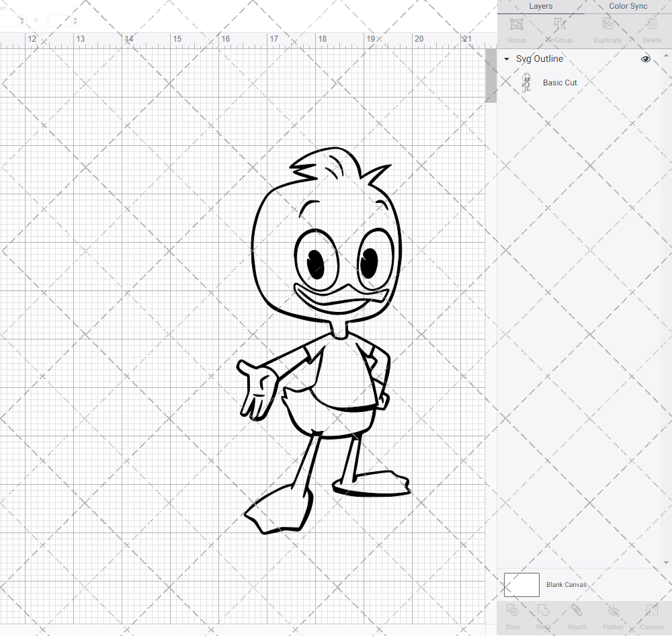The height and width of the screenshot is (636, 672).
Task: Switch to the Layers tab
Action: (x=540, y=6)
